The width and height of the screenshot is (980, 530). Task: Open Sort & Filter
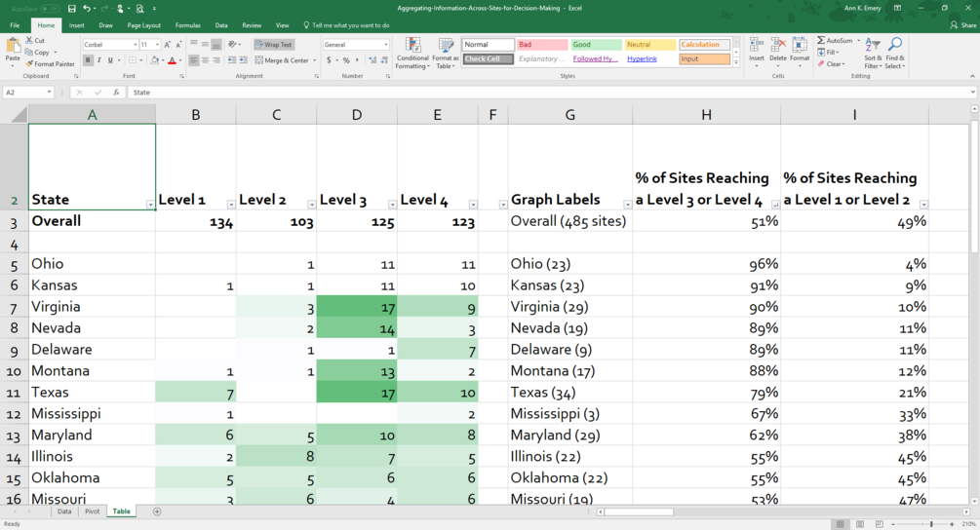(873, 53)
